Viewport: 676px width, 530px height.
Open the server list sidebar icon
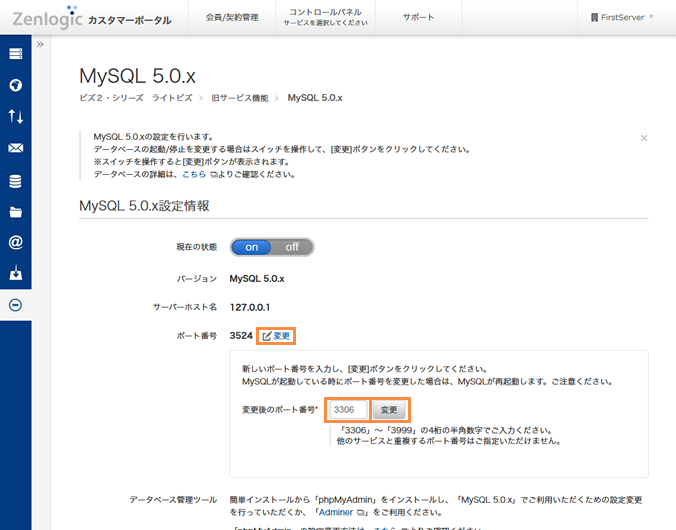coord(16,54)
